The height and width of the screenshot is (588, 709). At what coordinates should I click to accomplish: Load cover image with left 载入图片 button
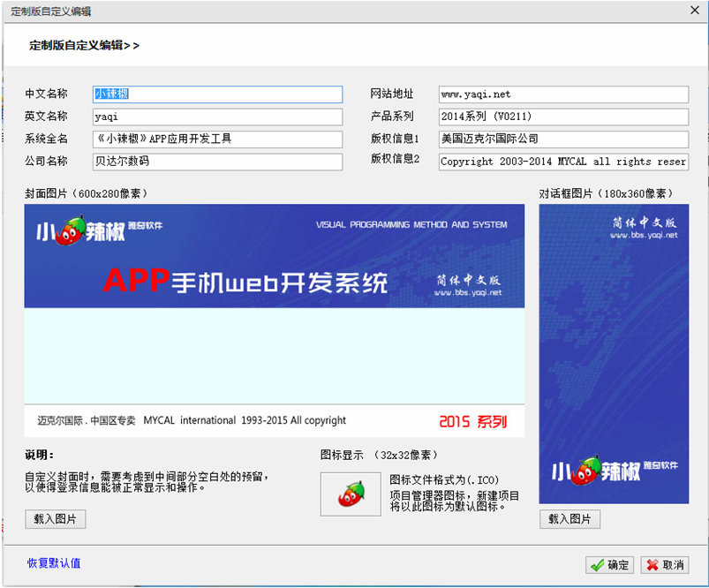tap(55, 519)
